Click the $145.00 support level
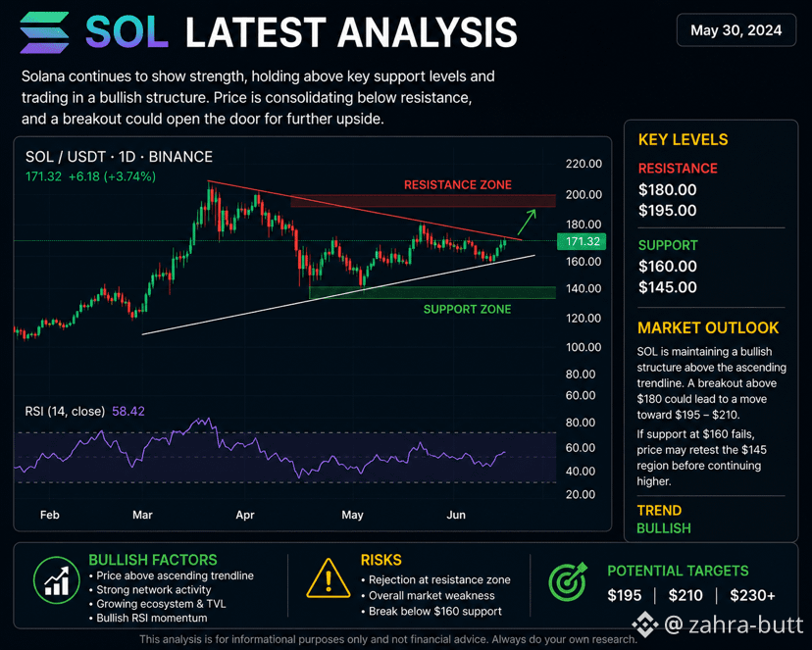812x650 pixels. tap(668, 287)
